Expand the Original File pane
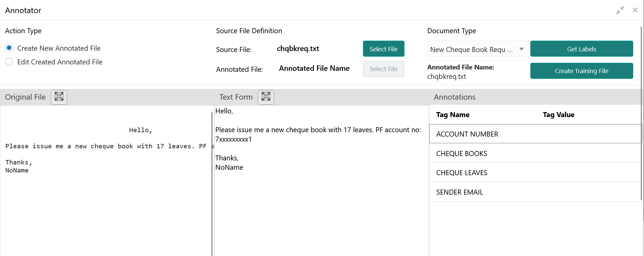This screenshot has width=644, height=256. (59, 97)
